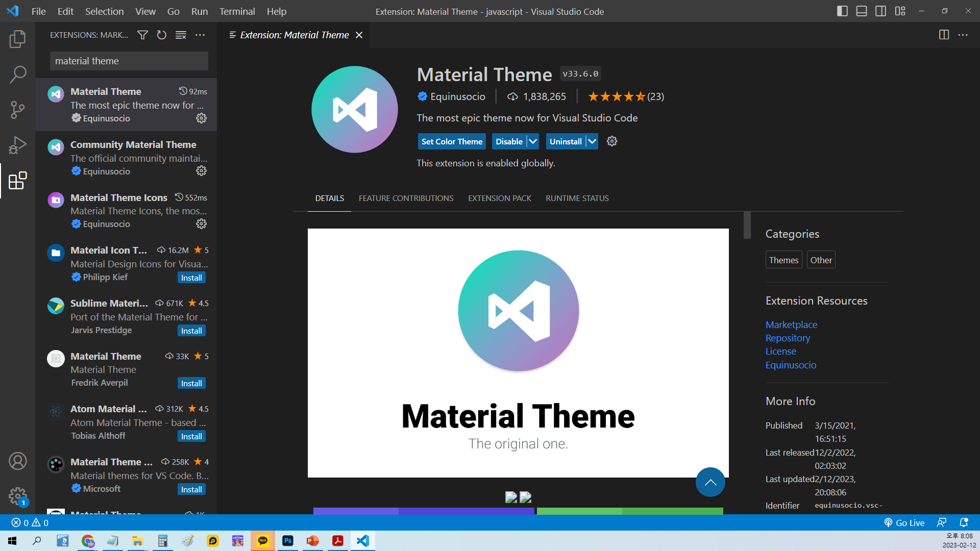
Task: Toggle the bottom panel layout icon
Action: (862, 11)
